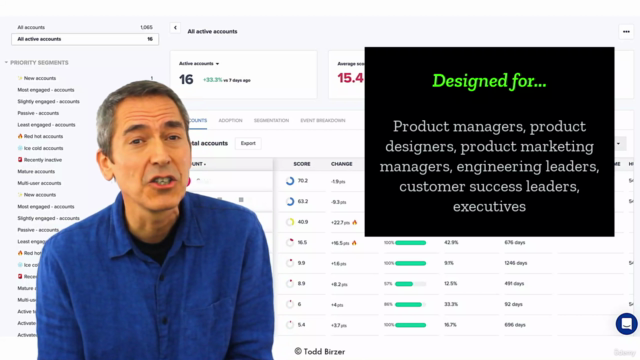Click the +3.7 pts change value

tap(339, 325)
